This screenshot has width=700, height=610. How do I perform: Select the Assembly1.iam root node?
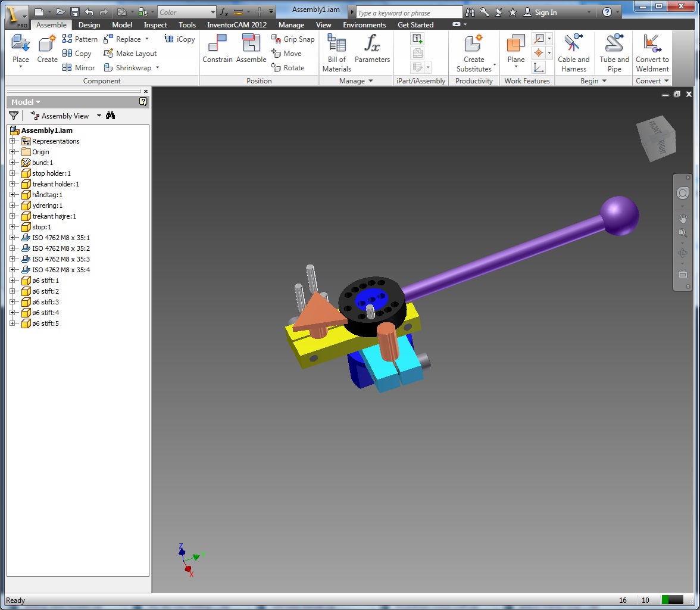(x=47, y=130)
